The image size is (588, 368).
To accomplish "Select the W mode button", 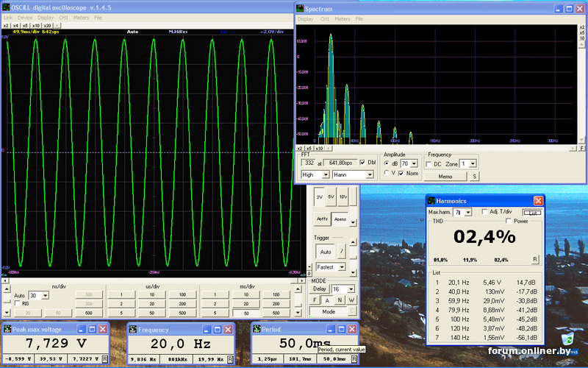I will click(351, 300).
